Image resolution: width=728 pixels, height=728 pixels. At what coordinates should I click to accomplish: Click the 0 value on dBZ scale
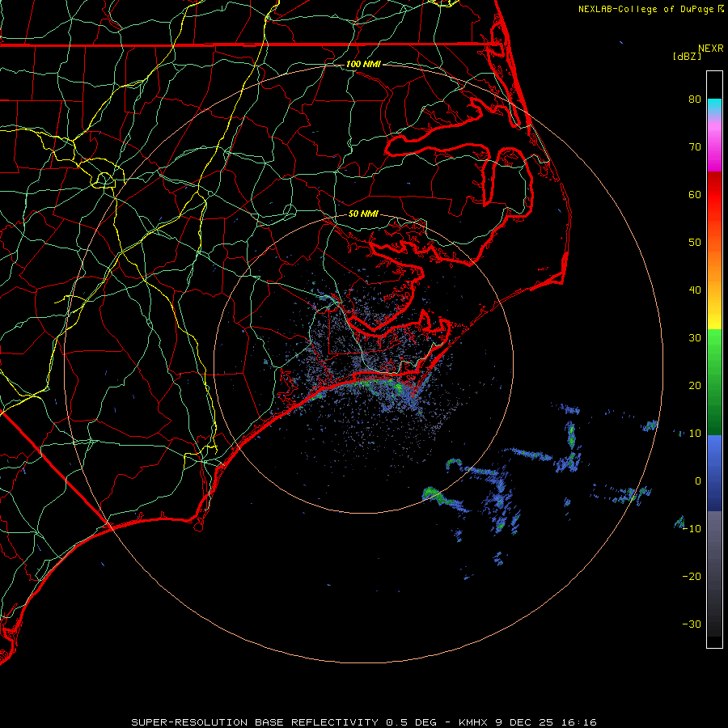pyautogui.click(x=698, y=481)
